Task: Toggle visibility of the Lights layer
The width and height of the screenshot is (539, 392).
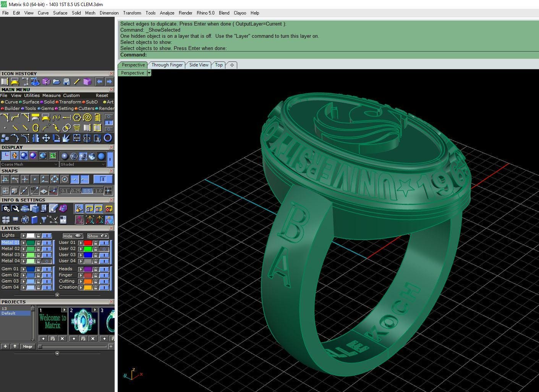Action: tap(47, 236)
